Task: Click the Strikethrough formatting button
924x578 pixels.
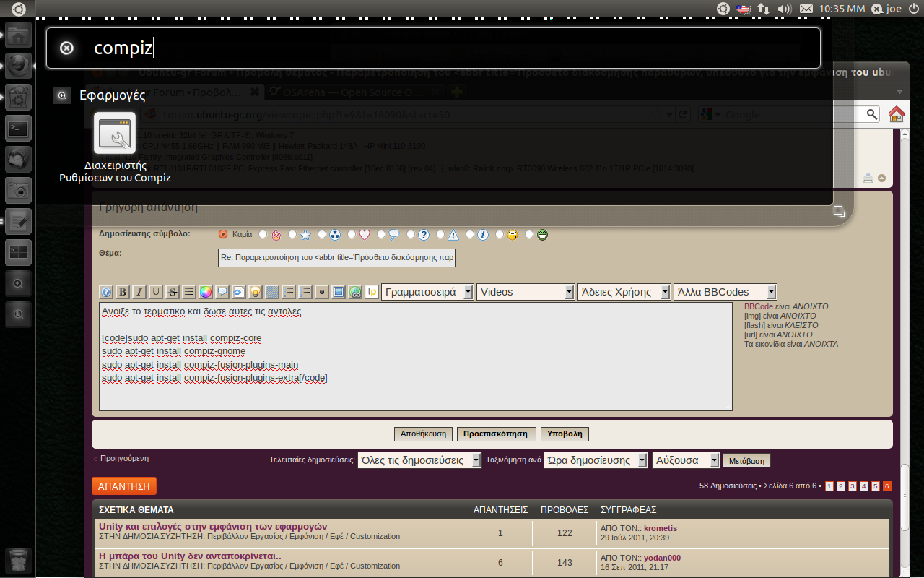Action: (173, 292)
